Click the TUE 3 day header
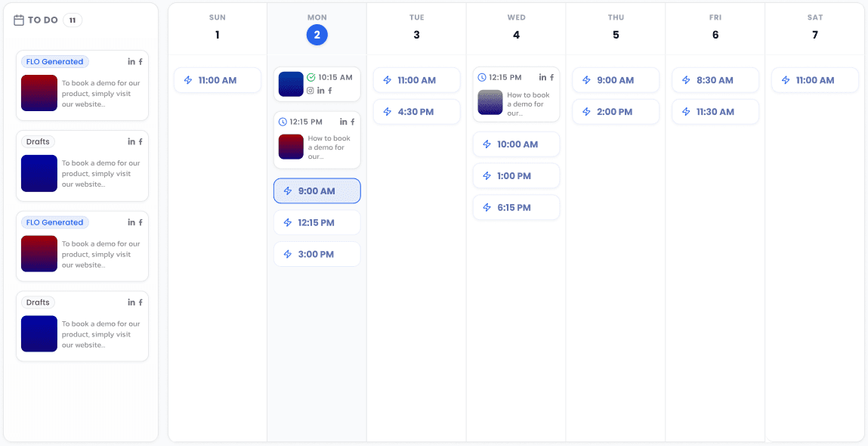The image size is (868, 446). click(417, 29)
